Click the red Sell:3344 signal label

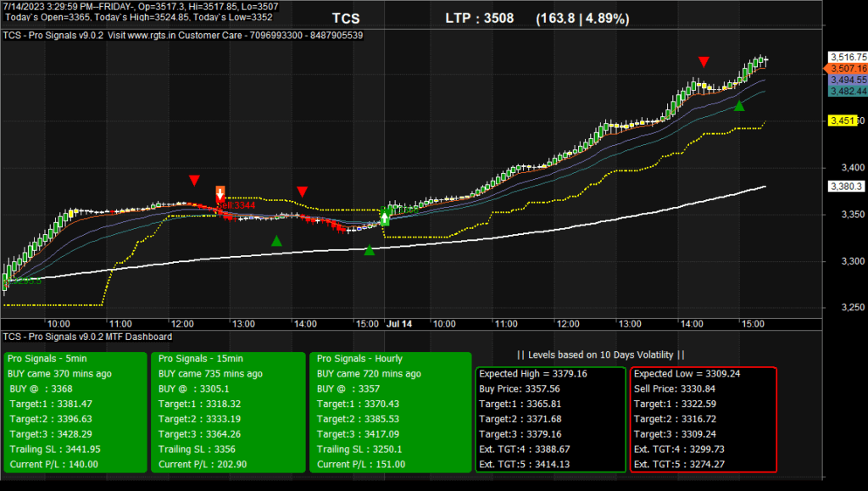(x=236, y=205)
